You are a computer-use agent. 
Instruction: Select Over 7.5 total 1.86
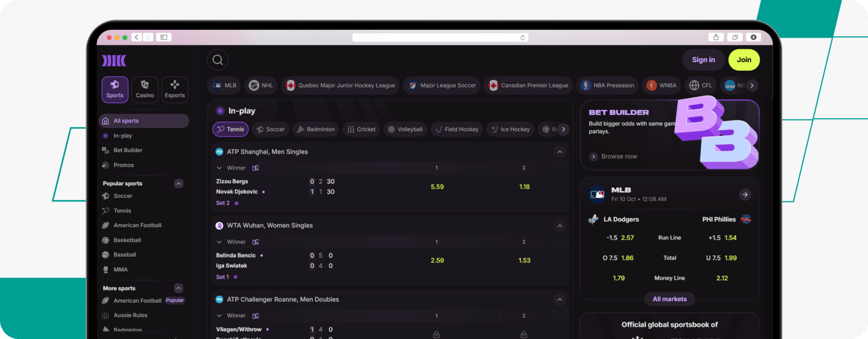(618, 258)
